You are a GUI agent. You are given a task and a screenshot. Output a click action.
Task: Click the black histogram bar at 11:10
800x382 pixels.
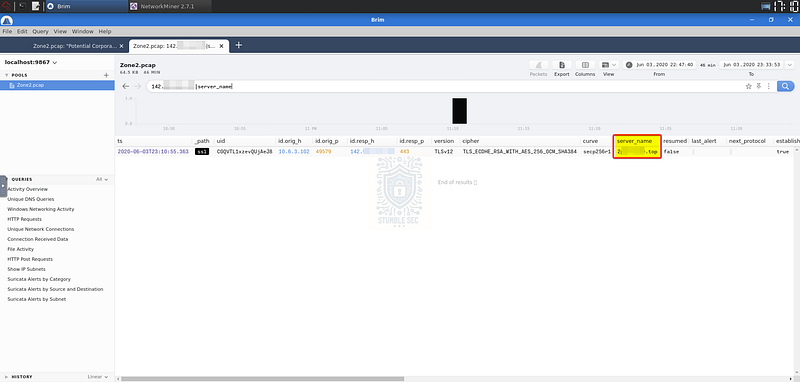[x=459, y=111]
